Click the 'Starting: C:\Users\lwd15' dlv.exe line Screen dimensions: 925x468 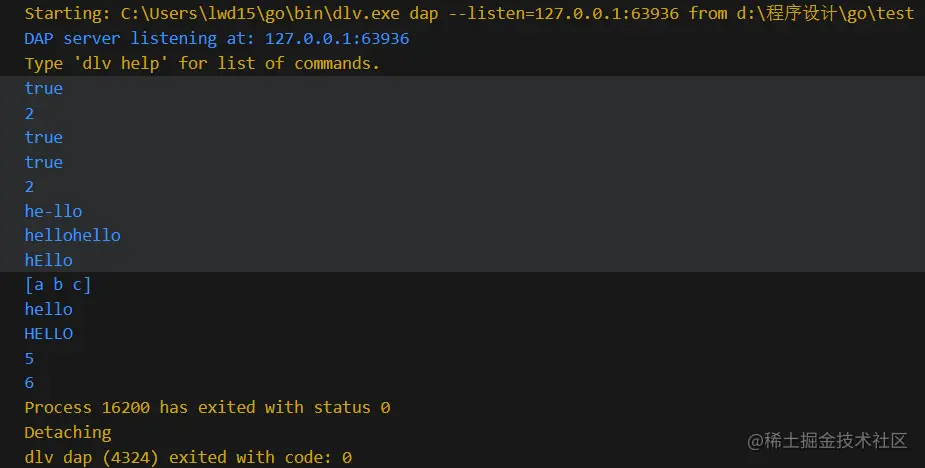coord(469,14)
